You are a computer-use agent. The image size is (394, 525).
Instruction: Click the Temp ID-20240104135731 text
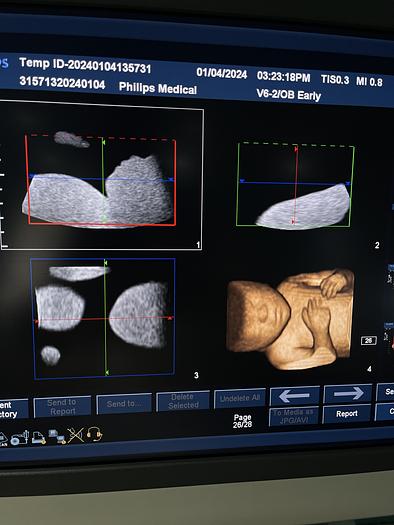click(x=85, y=65)
